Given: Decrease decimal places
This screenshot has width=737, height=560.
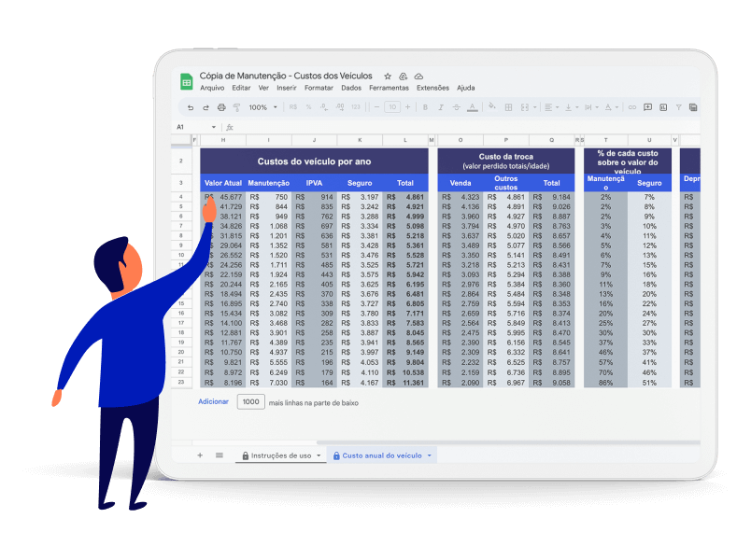Looking at the screenshot, I should point(324,107).
